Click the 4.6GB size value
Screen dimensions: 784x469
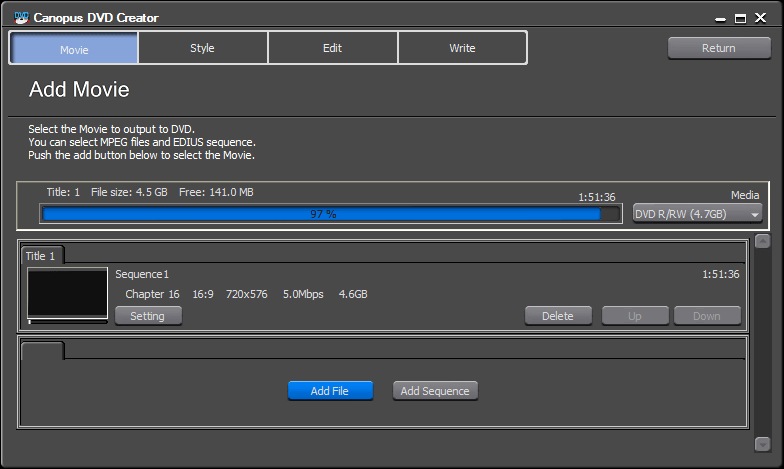353,294
